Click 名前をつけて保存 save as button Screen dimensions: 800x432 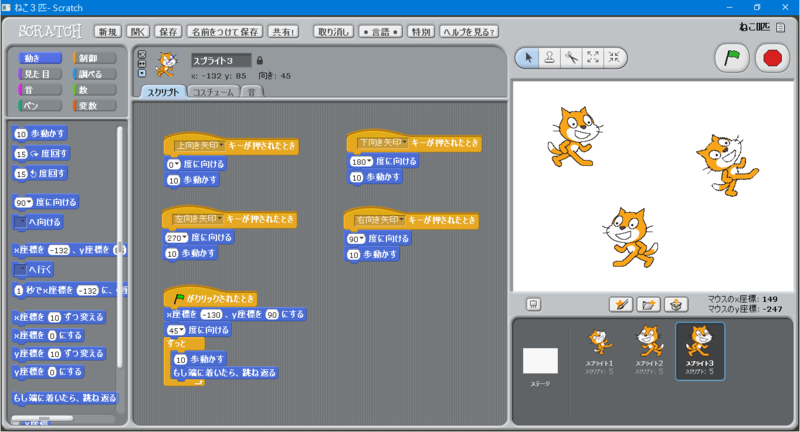225,32
